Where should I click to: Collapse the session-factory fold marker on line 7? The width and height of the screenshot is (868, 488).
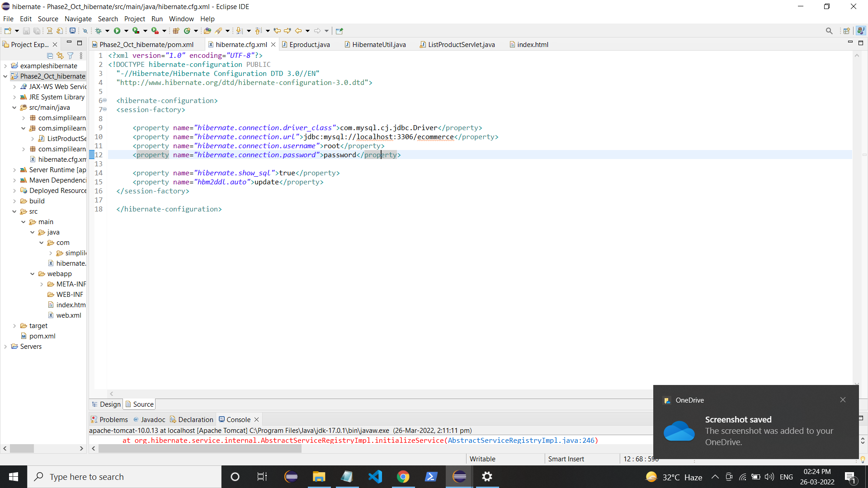(x=105, y=109)
